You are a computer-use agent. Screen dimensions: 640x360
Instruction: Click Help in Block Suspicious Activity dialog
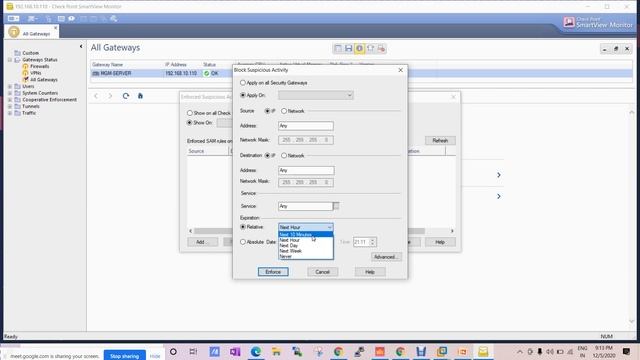click(x=370, y=272)
